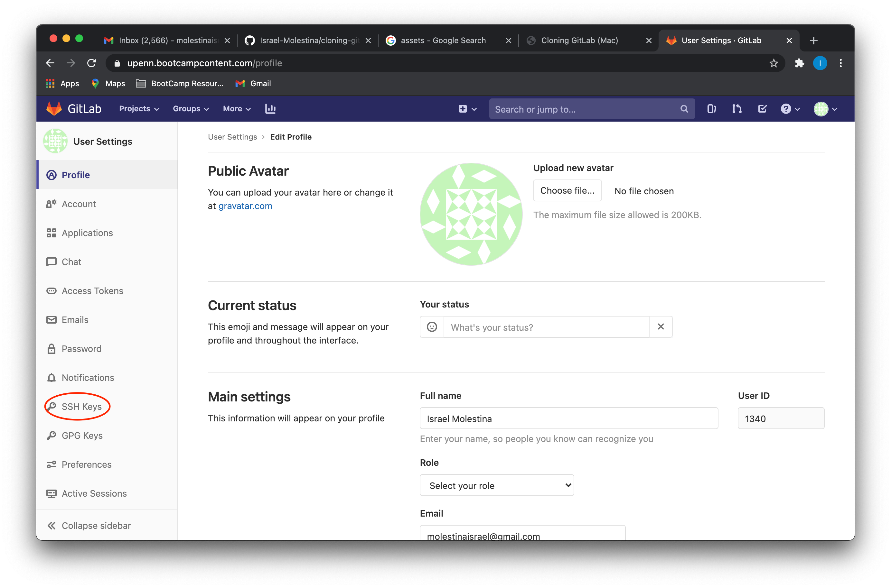Open the To-Do list icon
The image size is (891, 588).
762,109
